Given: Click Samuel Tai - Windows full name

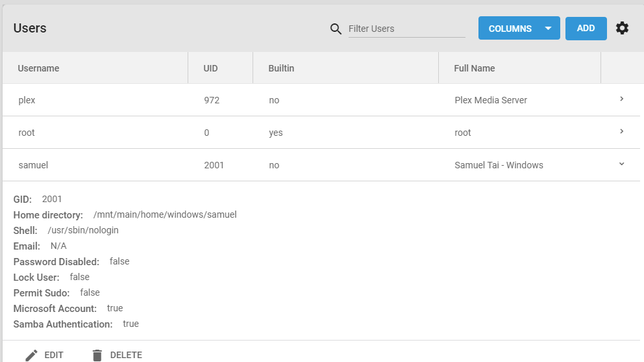Looking at the screenshot, I should coord(499,165).
